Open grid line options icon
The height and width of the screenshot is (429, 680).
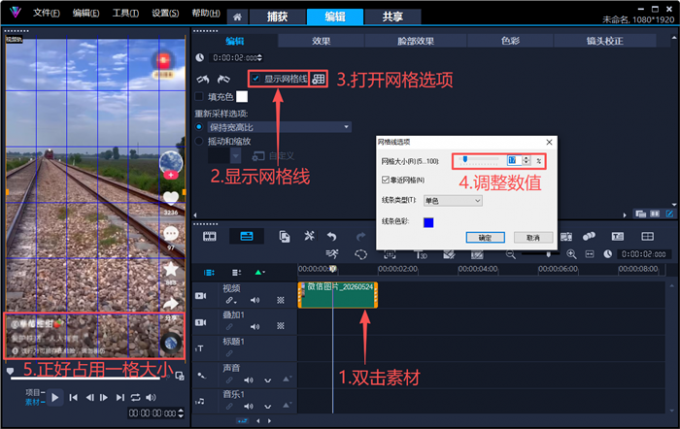[x=318, y=79]
